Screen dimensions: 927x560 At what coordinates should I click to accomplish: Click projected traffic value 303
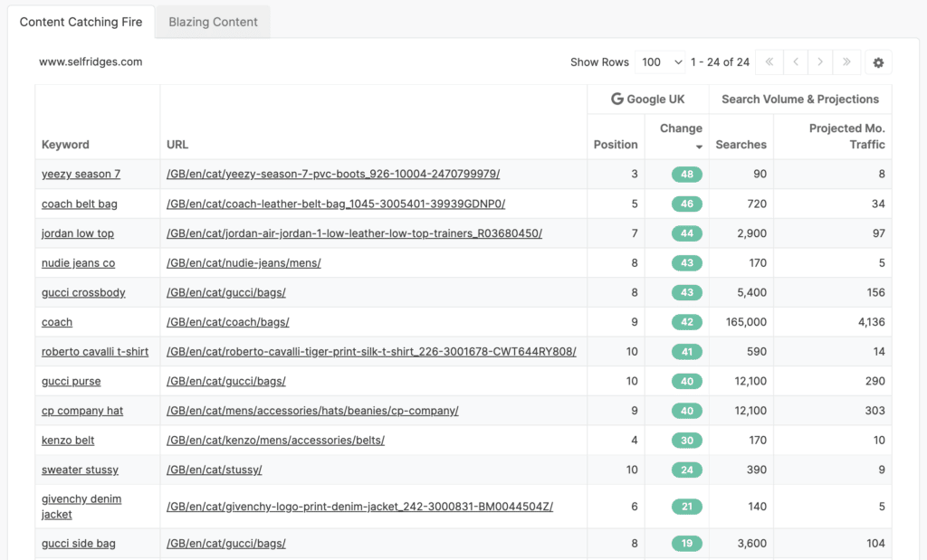(x=875, y=411)
